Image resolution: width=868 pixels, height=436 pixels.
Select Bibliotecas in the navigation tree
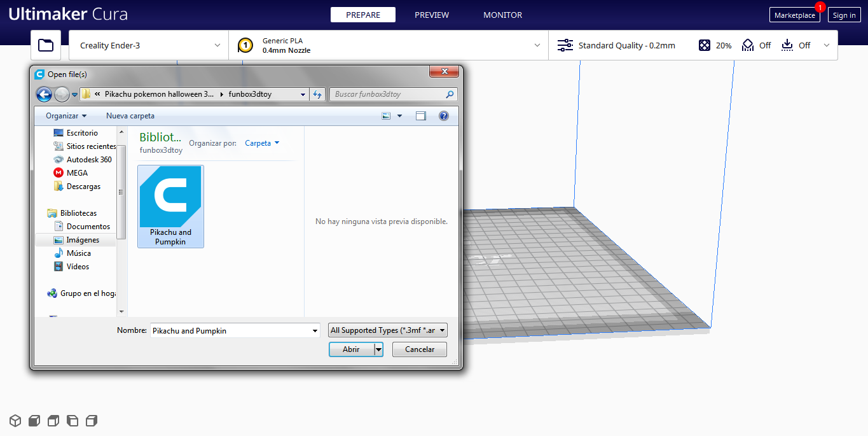[78, 213]
